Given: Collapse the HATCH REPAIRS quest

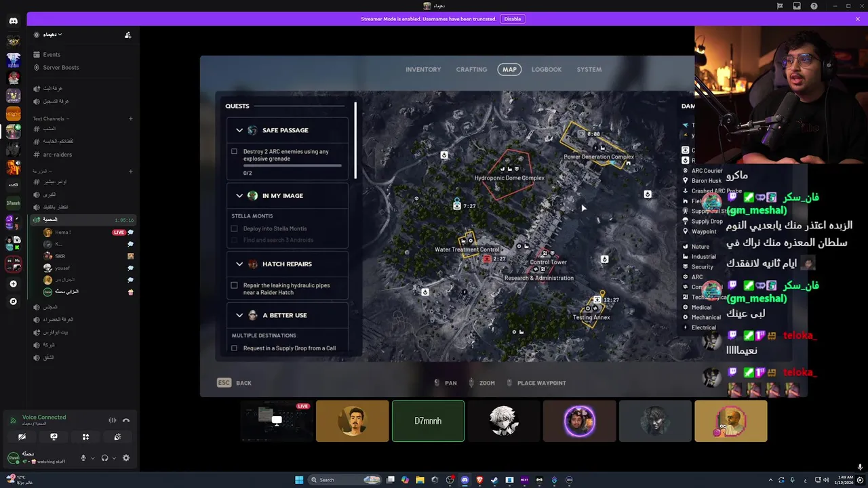Looking at the screenshot, I should 239,264.
